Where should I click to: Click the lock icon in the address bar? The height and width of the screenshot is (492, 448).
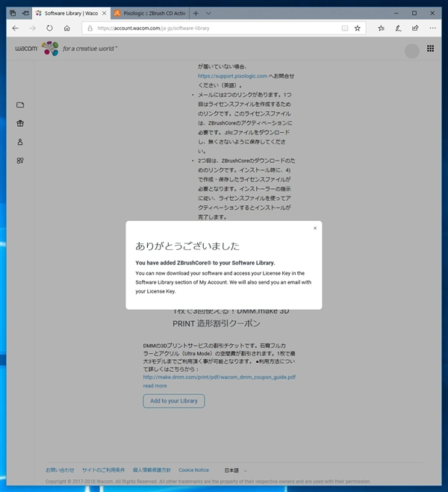pos(90,28)
